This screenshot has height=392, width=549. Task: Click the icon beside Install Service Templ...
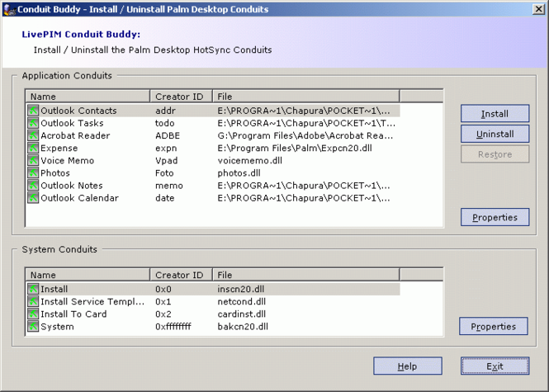[33, 302]
